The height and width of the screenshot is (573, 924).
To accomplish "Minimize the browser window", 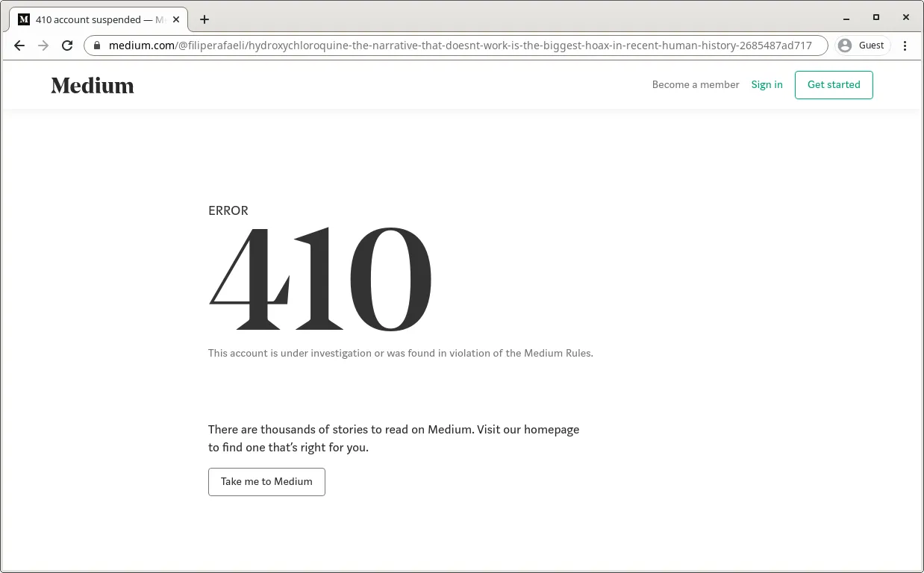I will (846, 18).
